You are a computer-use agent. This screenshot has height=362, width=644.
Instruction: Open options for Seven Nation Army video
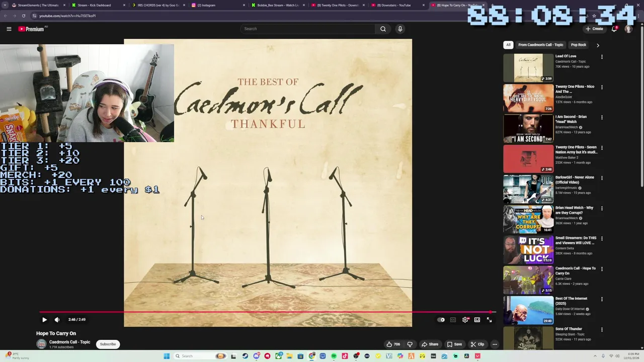coord(602,148)
